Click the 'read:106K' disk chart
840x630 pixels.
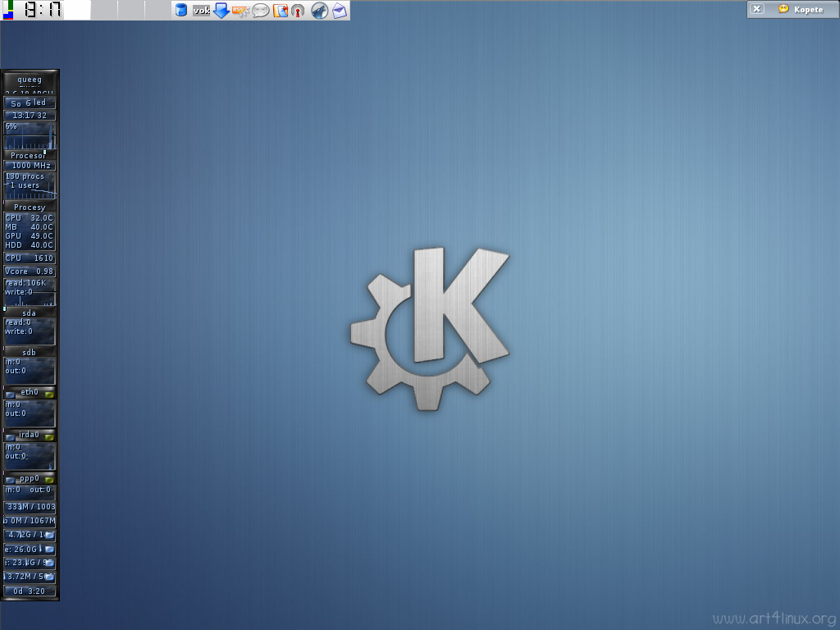point(30,292)
